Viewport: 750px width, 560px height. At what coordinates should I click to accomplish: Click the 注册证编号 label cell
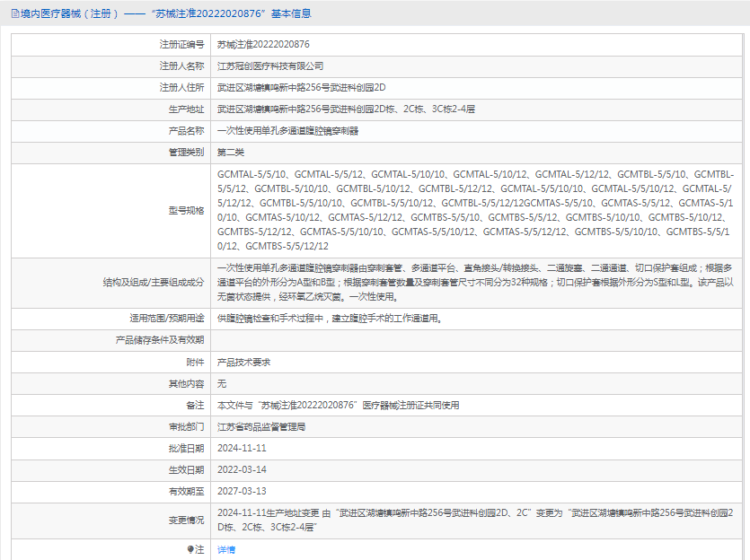click(x=181, y=45)
